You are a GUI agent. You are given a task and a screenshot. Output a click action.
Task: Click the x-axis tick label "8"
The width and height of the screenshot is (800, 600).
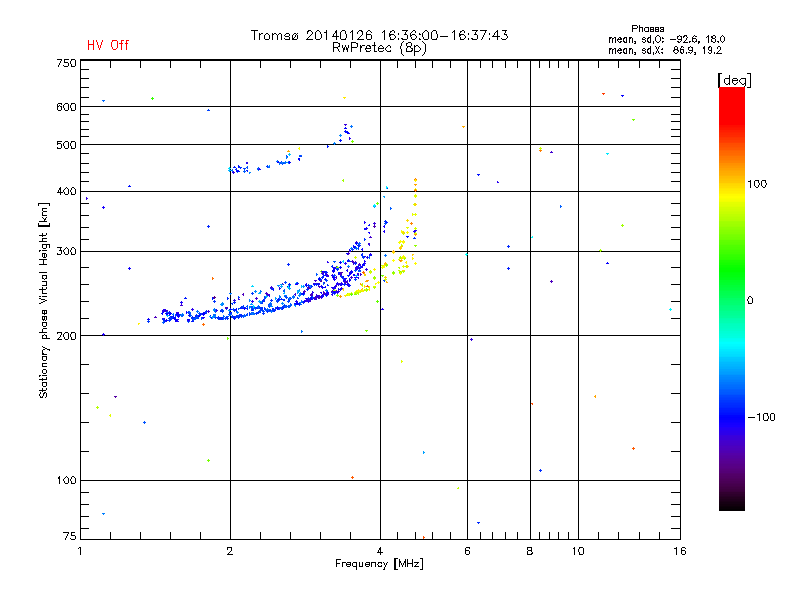pos(530,551)
